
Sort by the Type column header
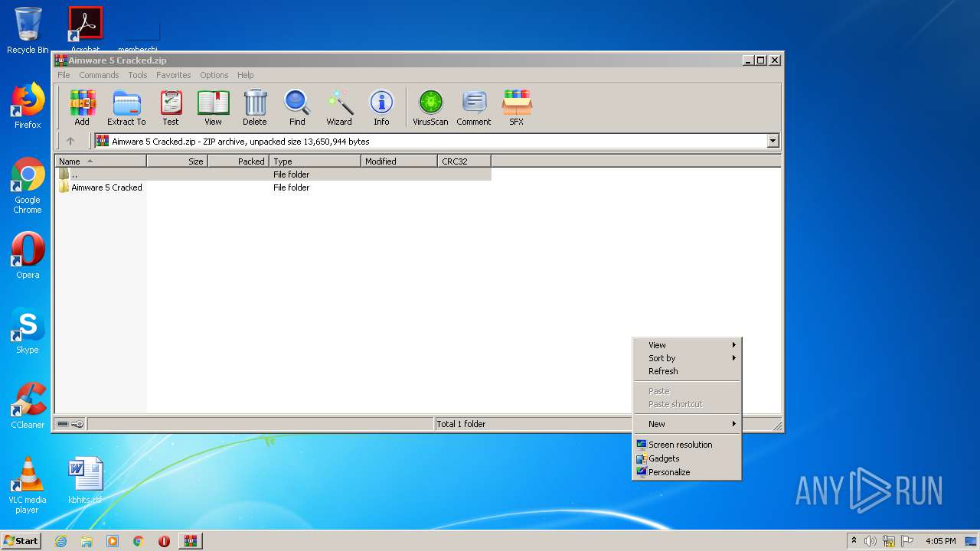pos(315,161)
